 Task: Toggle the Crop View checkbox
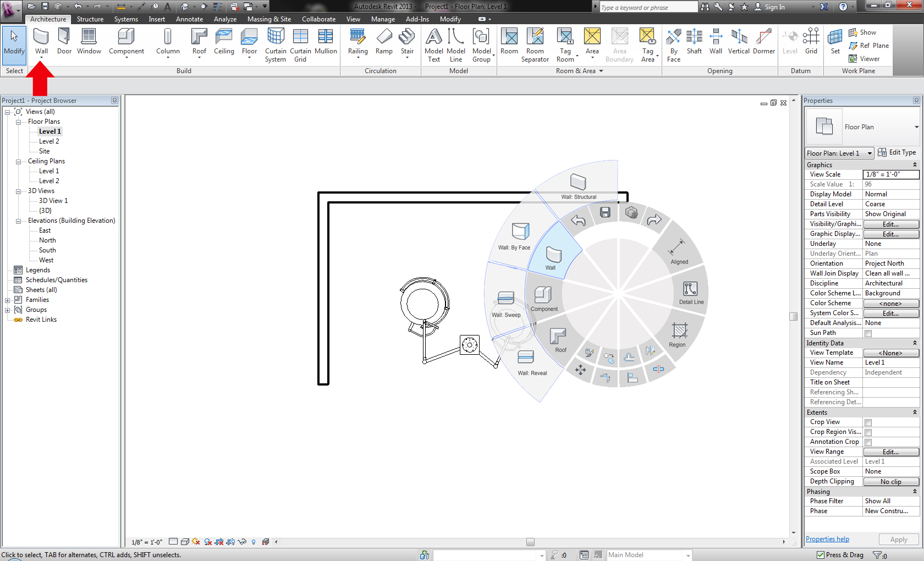click(868, 422)
